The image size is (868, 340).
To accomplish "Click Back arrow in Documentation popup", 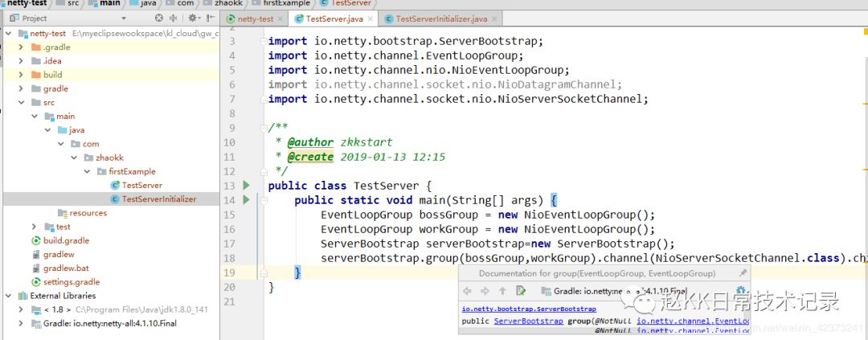I will [x=467, y=291].
